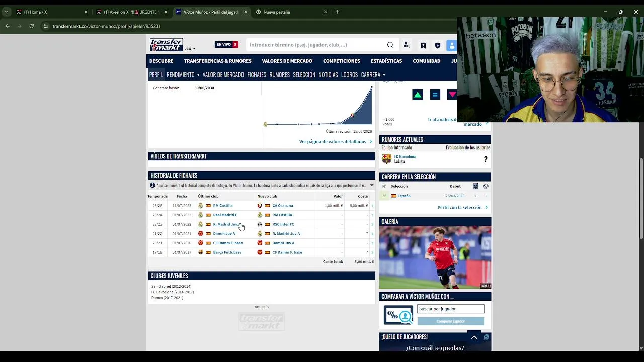Click the FC Barcelona crest in rumours
This screenshot has width=644, height=362.
pos(386,159)
